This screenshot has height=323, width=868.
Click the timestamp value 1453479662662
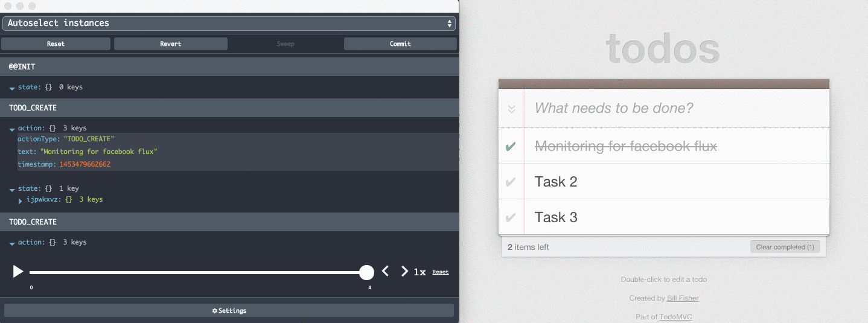(85, 164)
